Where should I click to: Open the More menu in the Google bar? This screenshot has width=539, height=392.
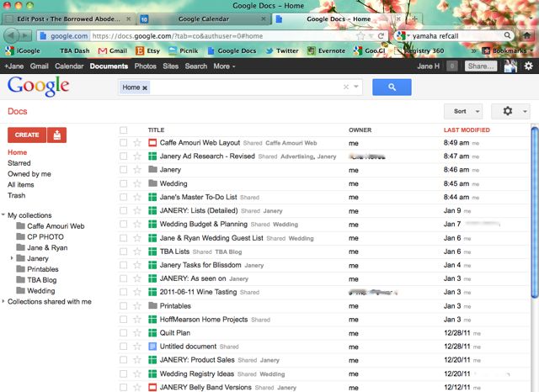(x=224, y=66)
